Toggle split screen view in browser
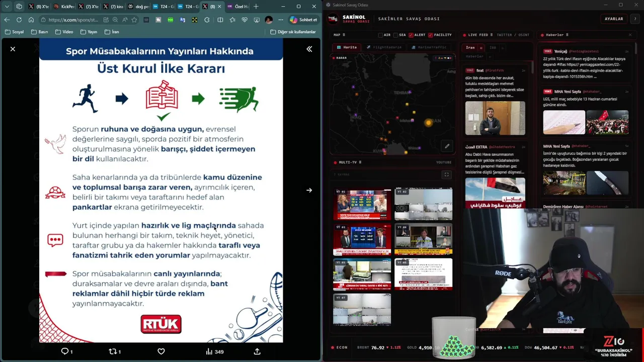This screenshot has width=644, height=362. (x=220, y=20)
